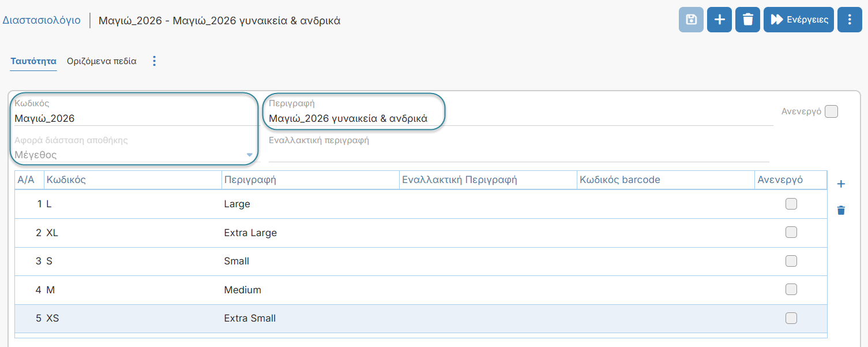Delete grid row with small trash icon
The image size is (868, 347).
841,210
